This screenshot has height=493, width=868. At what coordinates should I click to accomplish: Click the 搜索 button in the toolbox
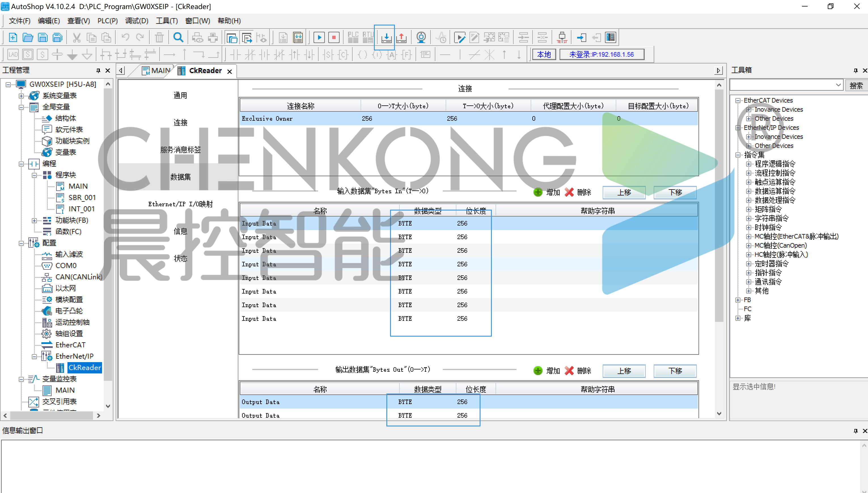click(x=856, y=86)
